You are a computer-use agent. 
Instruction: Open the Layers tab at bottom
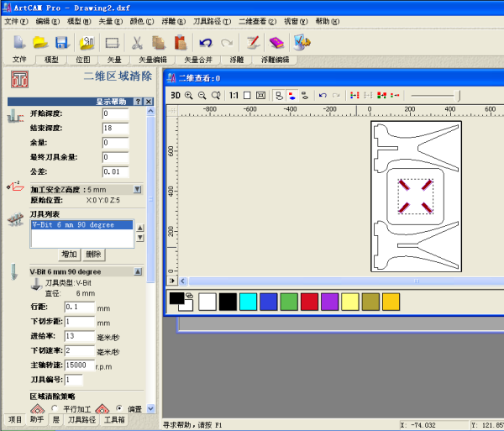tap(56, 419)
